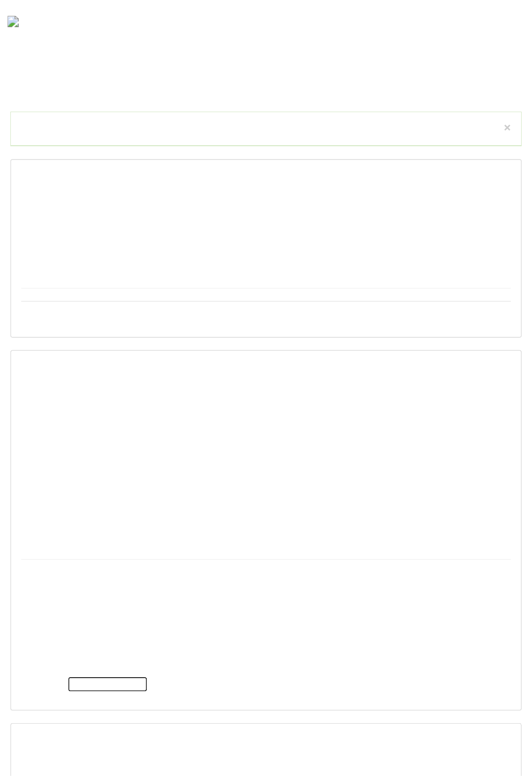Click the upper area of the second card
Screen dimensions: 532x776
[266, 454]
